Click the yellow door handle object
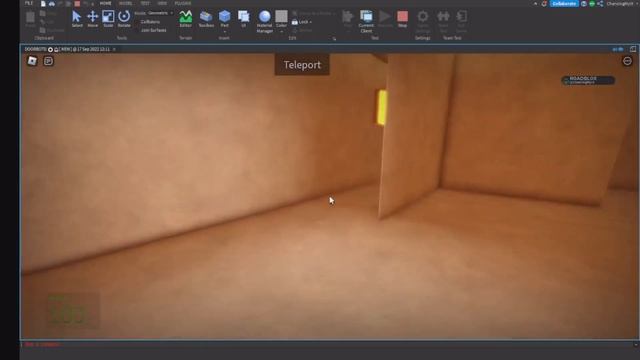640x360 pixels. coord(382,107)
